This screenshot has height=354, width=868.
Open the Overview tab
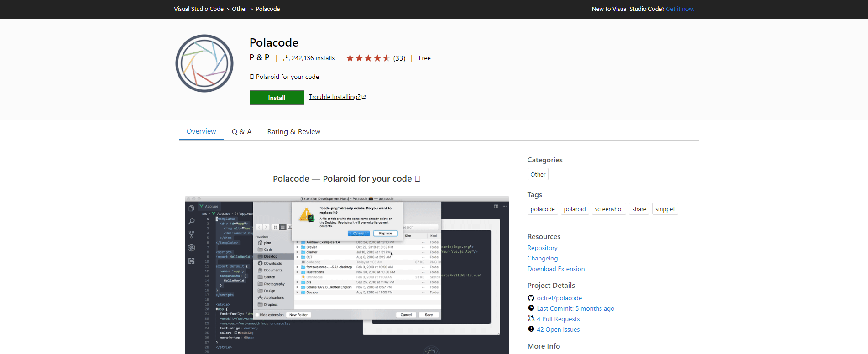(x=201, y=131)
